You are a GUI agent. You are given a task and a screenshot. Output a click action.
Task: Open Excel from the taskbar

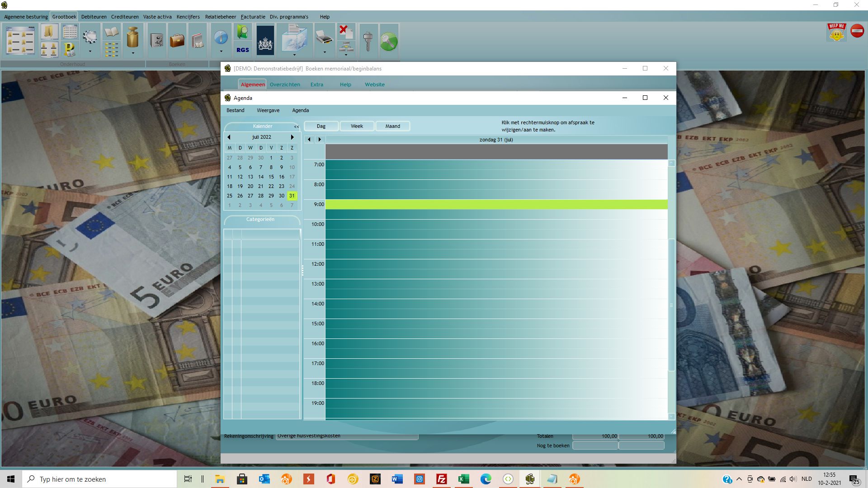(x=463, y=479)
